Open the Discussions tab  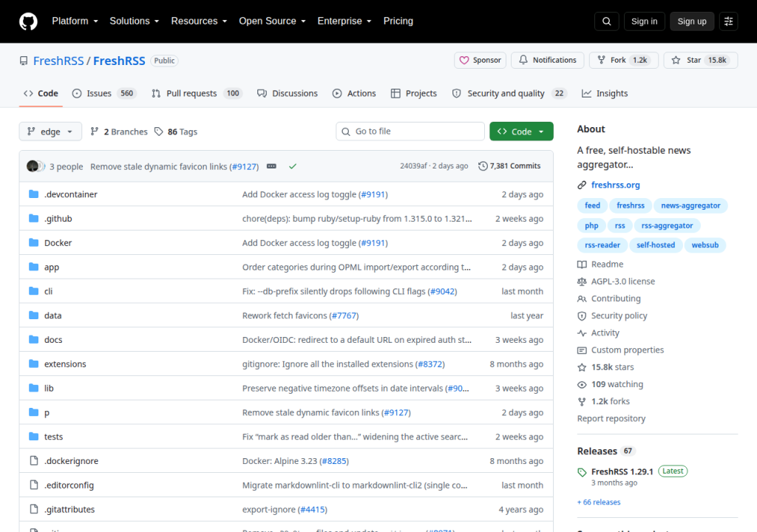click(x=288, y=94)
